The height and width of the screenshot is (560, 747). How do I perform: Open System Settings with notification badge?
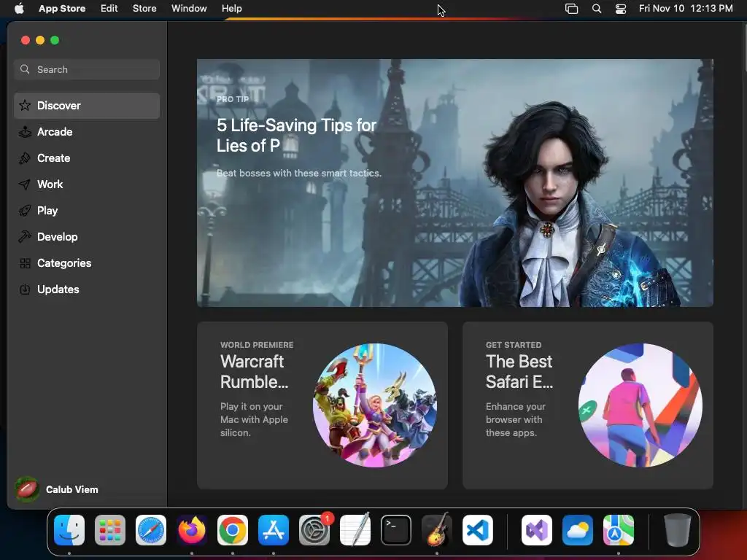pos(314,530)
